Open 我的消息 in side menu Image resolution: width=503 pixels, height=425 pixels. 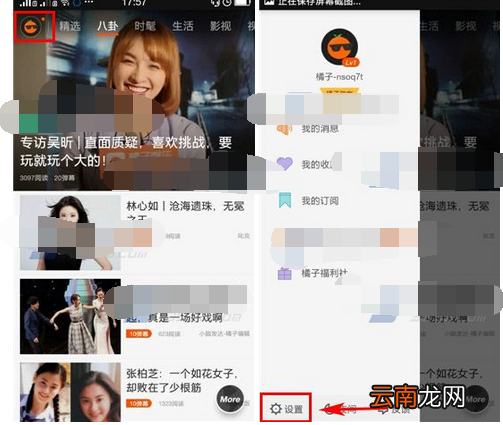tap(320, 129)
